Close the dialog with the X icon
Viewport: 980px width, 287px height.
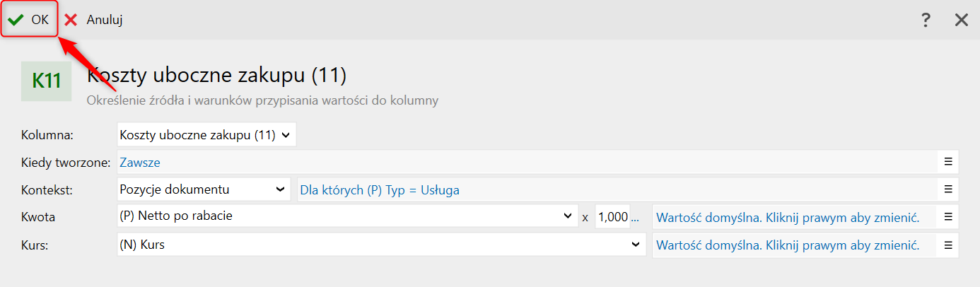[962, 20]
